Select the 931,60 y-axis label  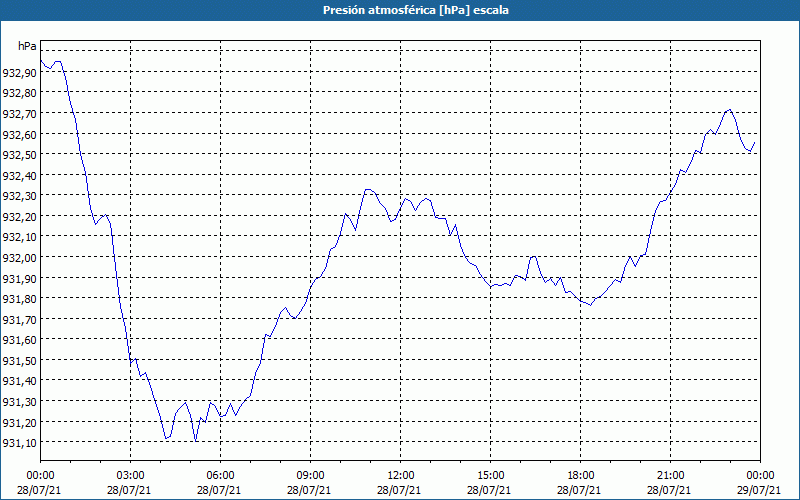[19, 340]
